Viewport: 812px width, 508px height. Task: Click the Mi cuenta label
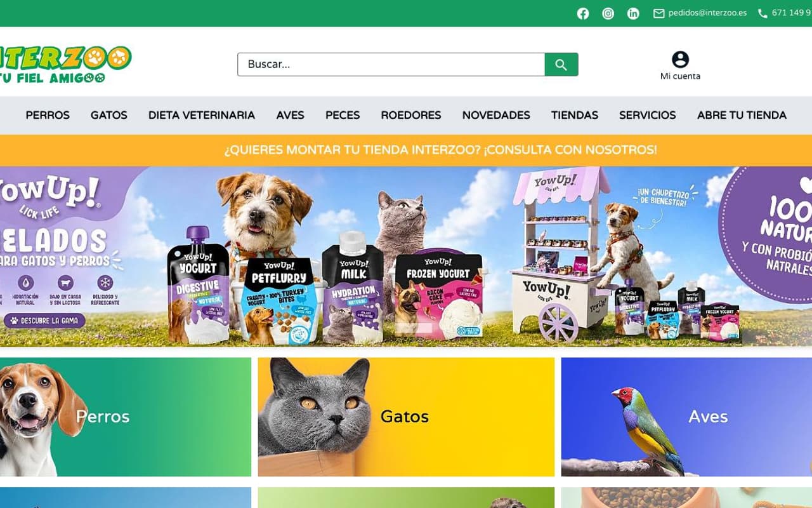tap(680, 76)
